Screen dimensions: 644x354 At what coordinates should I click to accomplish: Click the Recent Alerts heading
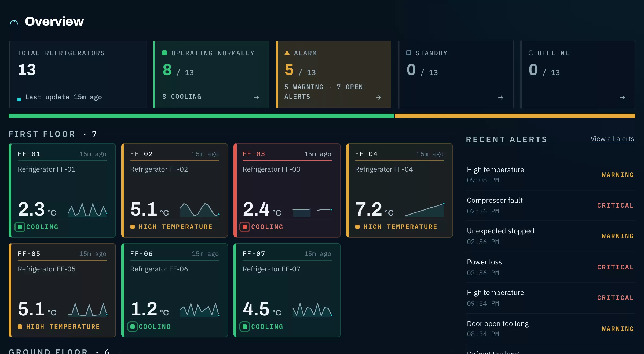[507, 139]
